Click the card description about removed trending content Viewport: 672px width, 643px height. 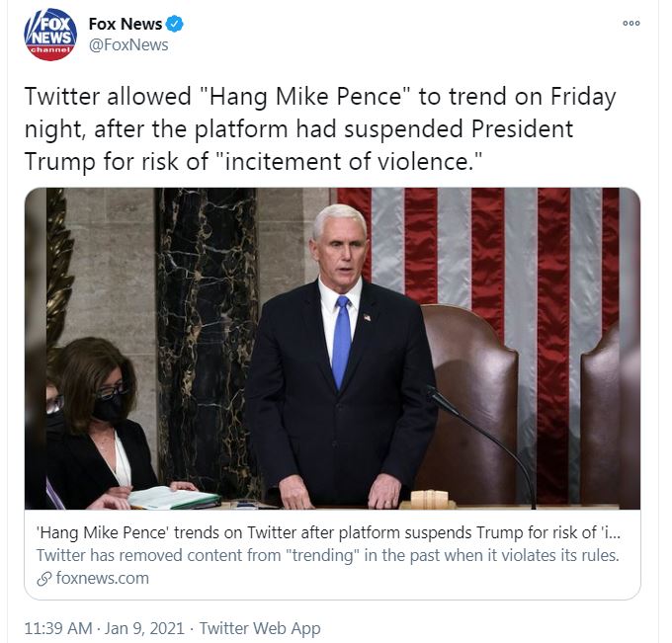coord(327,555)
